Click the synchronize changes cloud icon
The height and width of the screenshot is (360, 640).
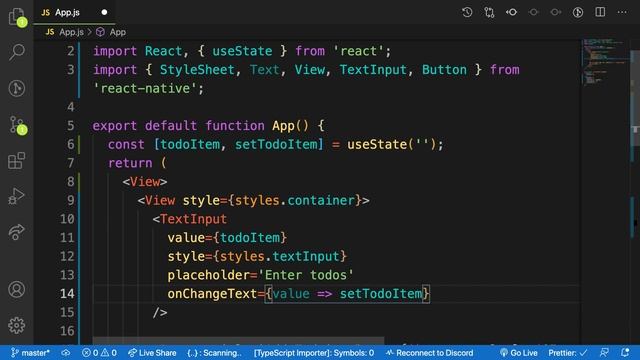66,353
